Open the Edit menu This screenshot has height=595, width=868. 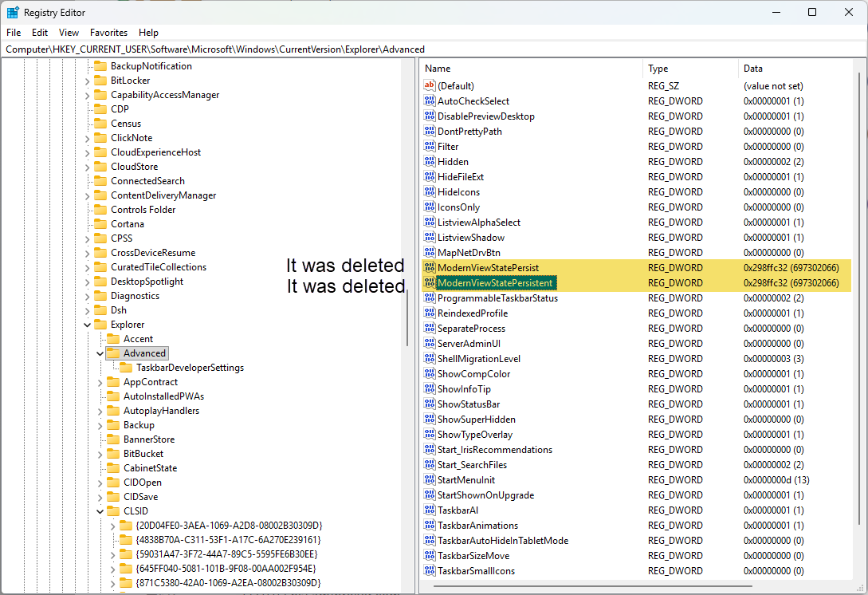[40, 33]
